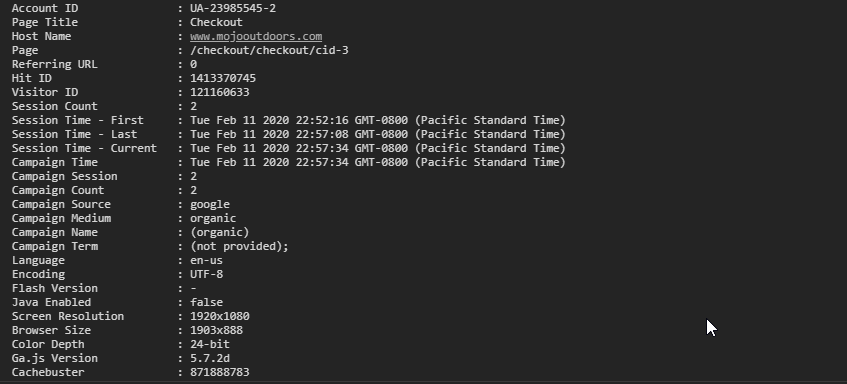Click the Campaign Medium value organic
The image size is (847, 384).
pos(213,218)
